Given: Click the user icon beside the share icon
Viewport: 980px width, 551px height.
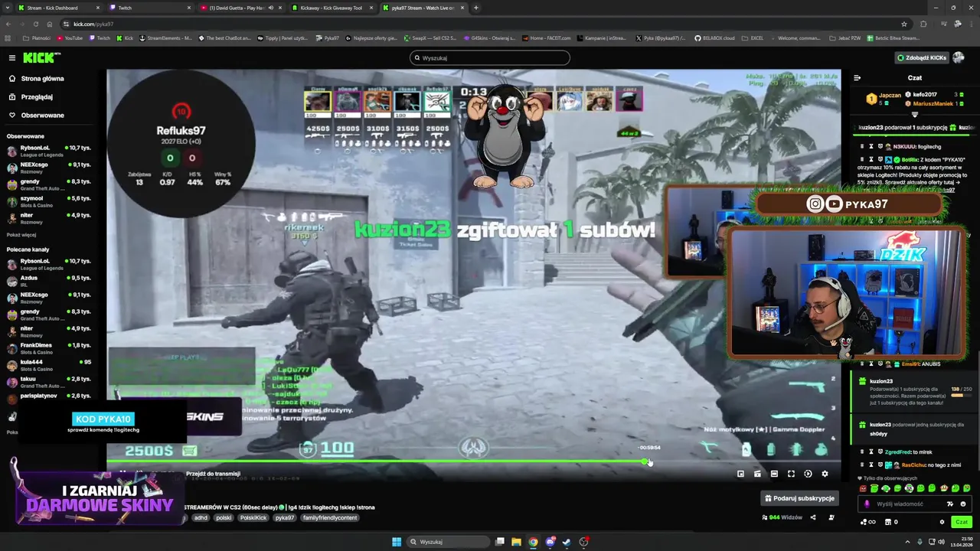Looking at the screenshot, I should tap(831, 517).
